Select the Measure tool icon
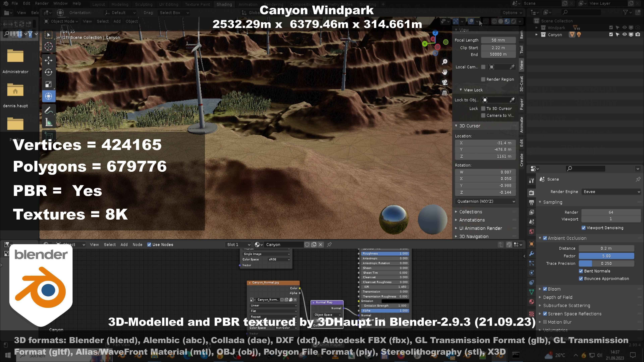The width and height of the screenshot is (644, 362). pyautogui.click(x=48, y=122)
